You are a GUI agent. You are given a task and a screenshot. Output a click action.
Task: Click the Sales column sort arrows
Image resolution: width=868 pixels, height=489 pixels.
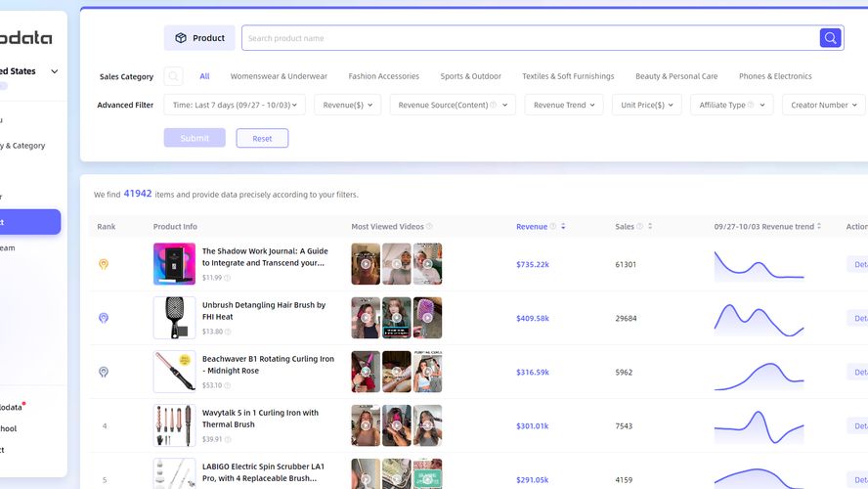pyautogui.click(x=650, y=227)
